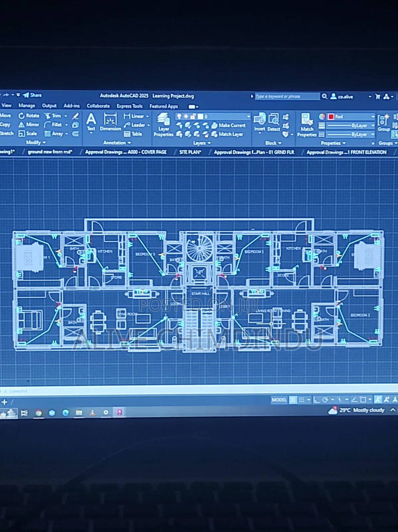Screen dimensions: 398x532
Task: Expand the Modify panel
Action: 36,142
